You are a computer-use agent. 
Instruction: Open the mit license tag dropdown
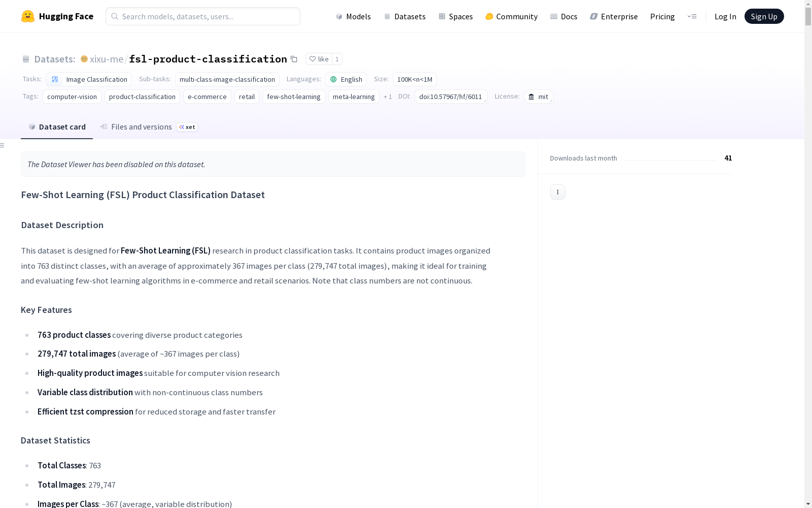[538, 97]
